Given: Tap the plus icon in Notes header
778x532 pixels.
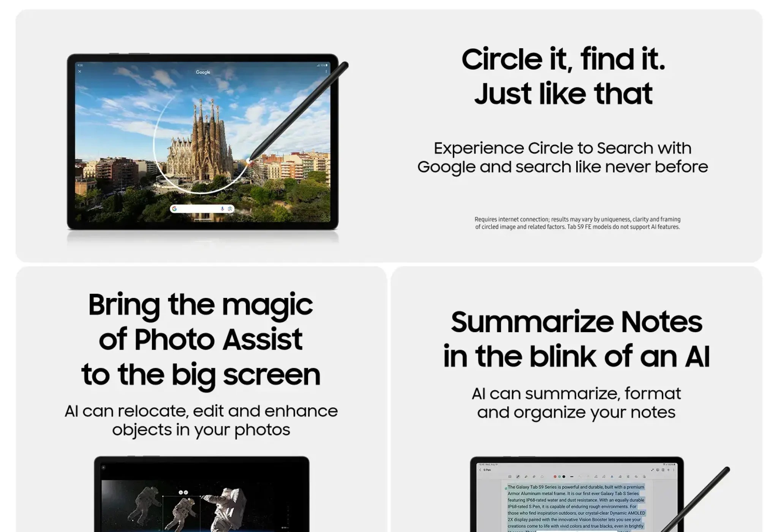Looking at the screenshot, I should click(668, 470).
